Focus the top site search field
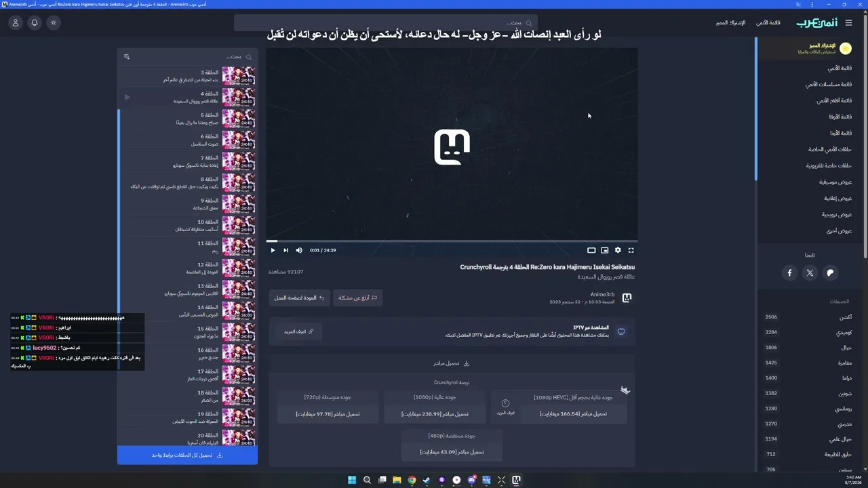Image resolution: width=868 pixels, height=488 pixels. [x=386, y=22]
